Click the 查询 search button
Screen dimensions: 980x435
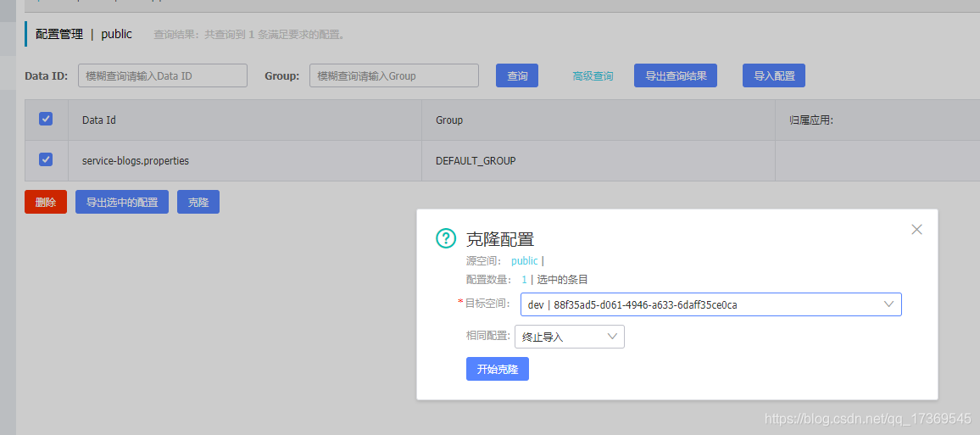click(x=517, y=75)
